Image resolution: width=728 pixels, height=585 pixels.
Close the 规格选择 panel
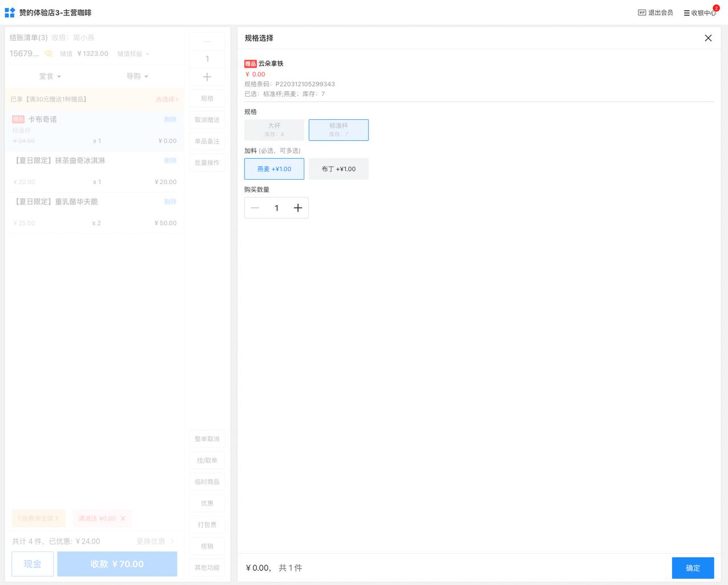pos(708,38)
